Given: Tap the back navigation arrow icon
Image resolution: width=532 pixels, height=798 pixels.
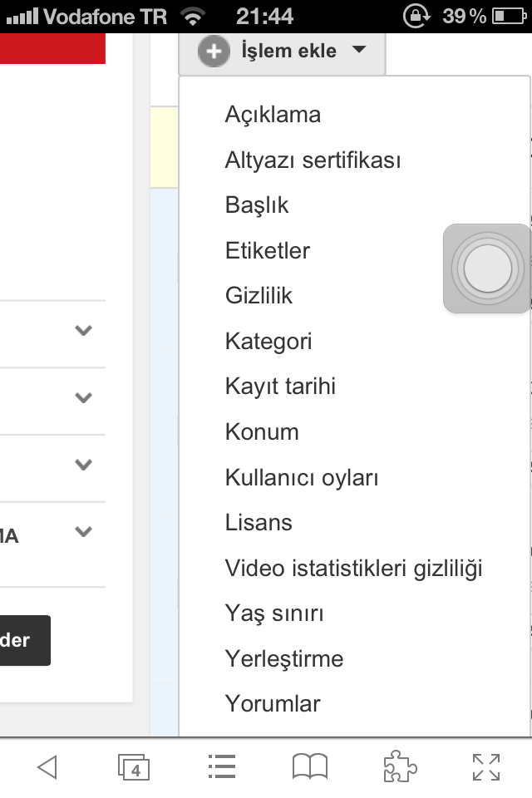Looking at the screenshot, I should (47, 767).
